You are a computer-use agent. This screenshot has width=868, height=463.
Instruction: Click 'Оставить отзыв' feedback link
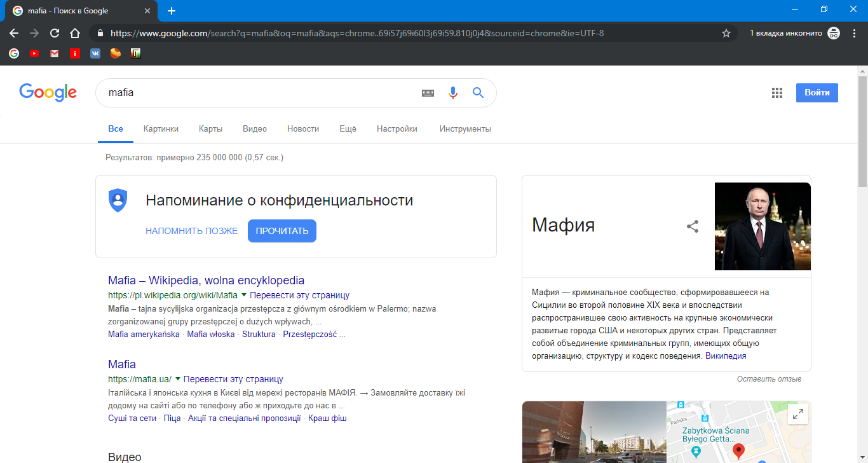click(769, 379)
